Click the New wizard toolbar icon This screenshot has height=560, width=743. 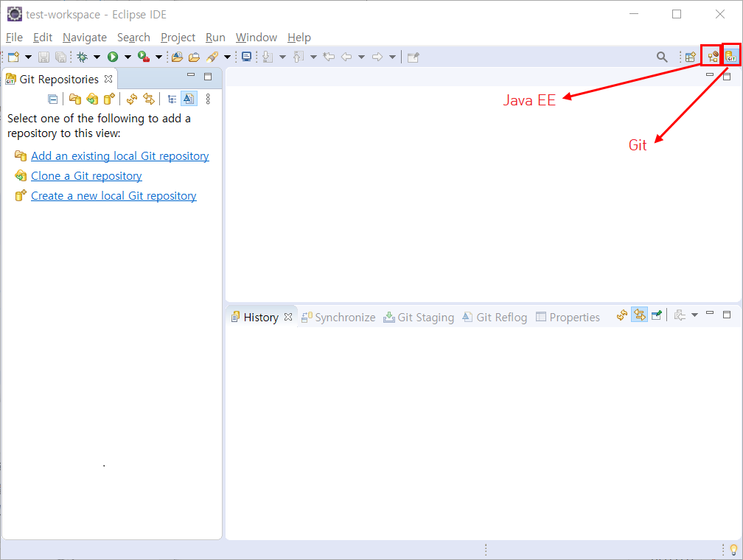click(13, 57)
